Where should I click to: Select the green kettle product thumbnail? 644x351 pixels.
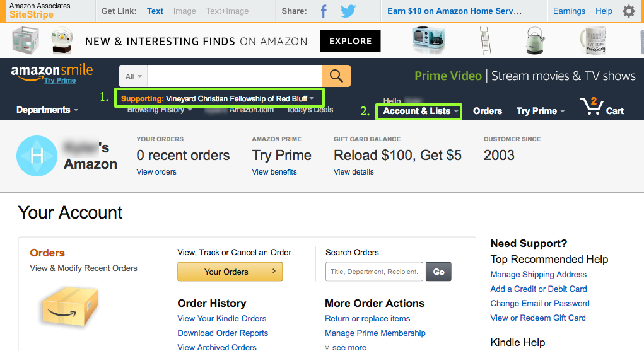536,40
